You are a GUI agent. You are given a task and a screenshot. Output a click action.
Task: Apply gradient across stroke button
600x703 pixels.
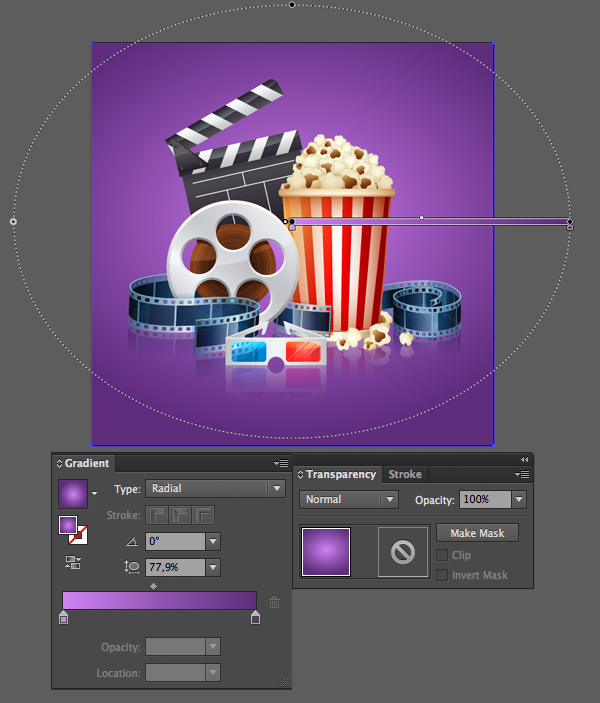click(203, 515)
